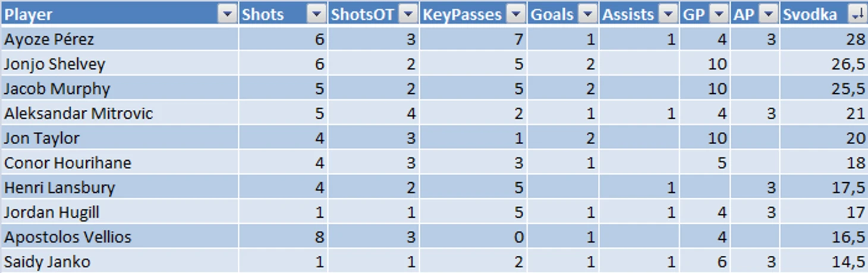Open the GP column filter dropdown
The height and width of the screenshot is (273, 868).
[x=719, y=15]
